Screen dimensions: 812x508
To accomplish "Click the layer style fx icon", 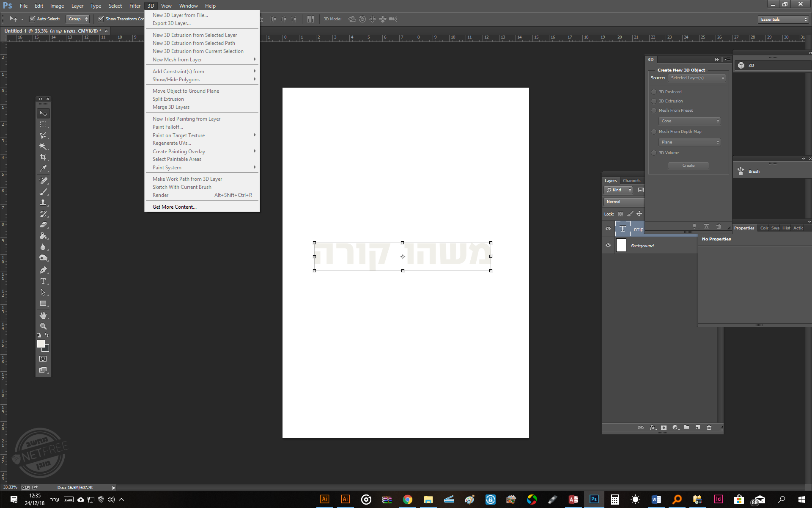I will click(652, 428).
